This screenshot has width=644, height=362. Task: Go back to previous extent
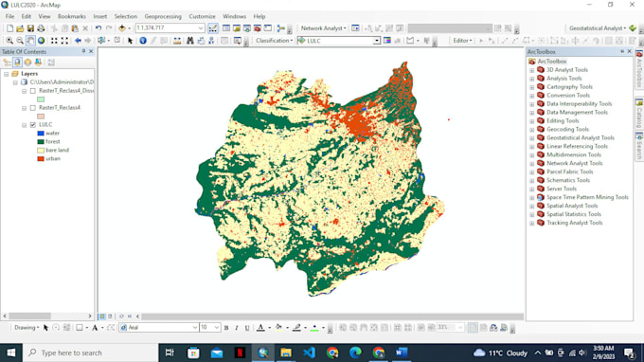78,41
